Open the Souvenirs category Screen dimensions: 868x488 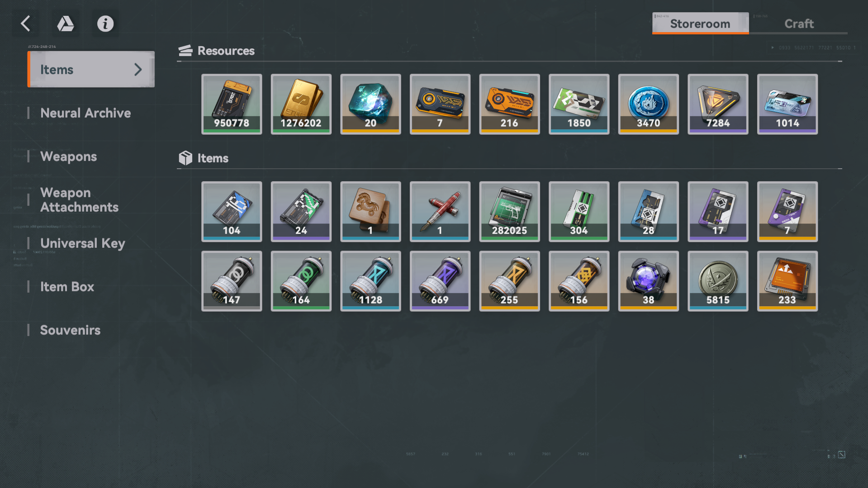(70, 330)
